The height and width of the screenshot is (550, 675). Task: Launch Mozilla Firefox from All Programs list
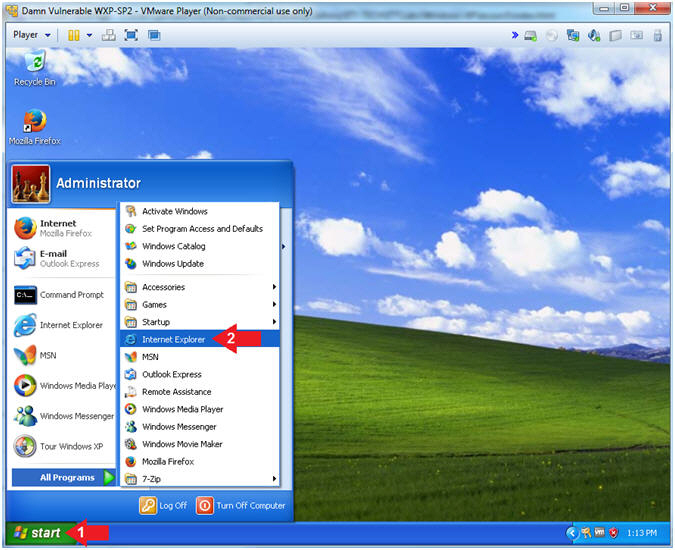200,461
